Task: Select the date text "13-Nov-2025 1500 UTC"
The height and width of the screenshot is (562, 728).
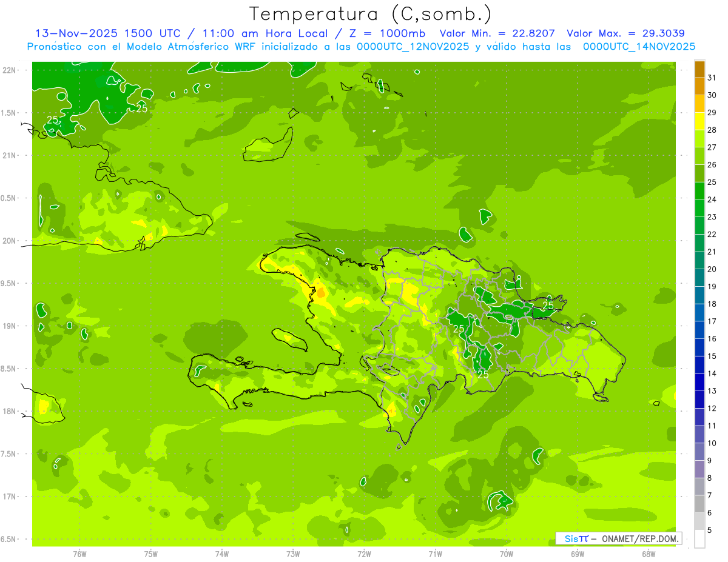Action: 107,33
